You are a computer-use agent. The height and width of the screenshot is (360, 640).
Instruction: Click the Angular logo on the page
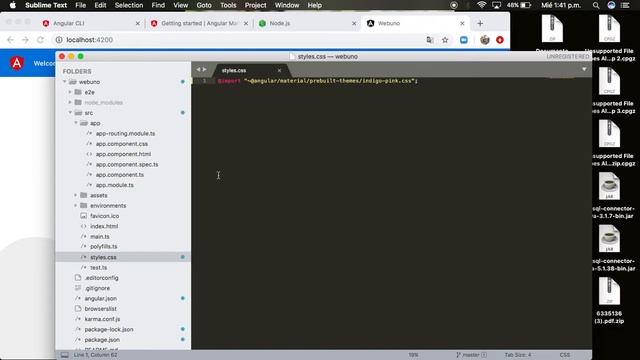coord(17,63)
